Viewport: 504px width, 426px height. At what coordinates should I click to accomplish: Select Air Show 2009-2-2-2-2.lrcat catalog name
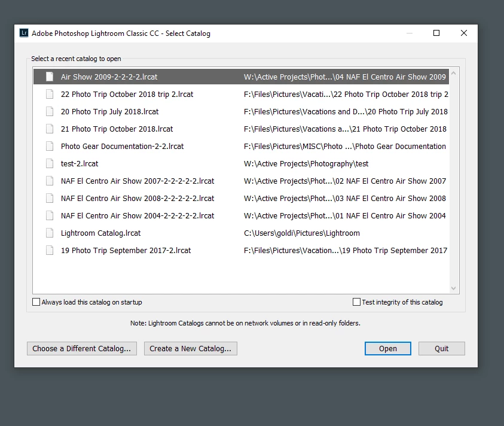pos(109,77)
